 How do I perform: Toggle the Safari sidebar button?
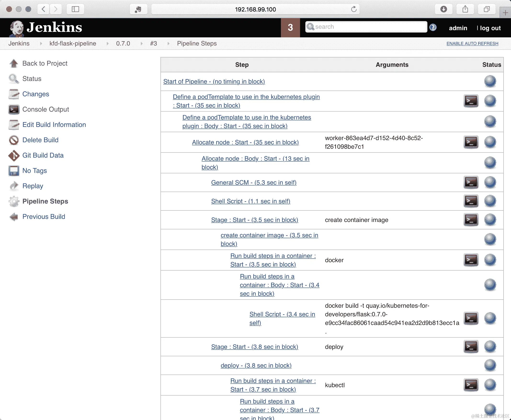point(75,9)
